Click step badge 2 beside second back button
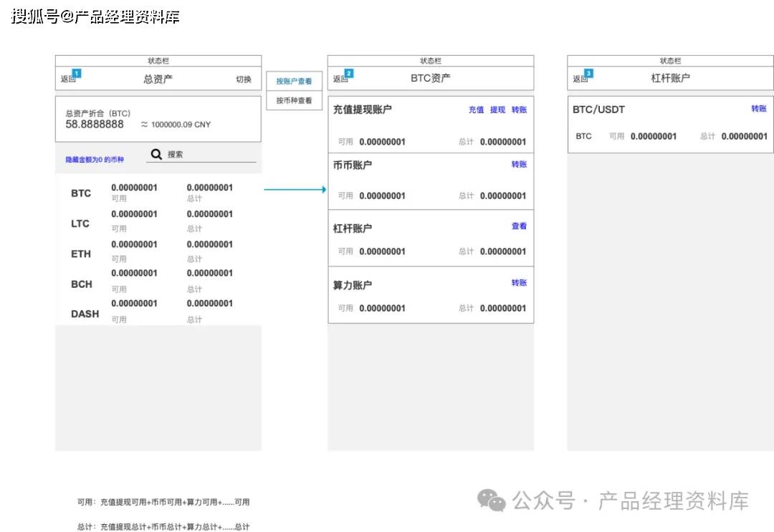The width and height of the screenshot is (774, 532). (349, 72)
